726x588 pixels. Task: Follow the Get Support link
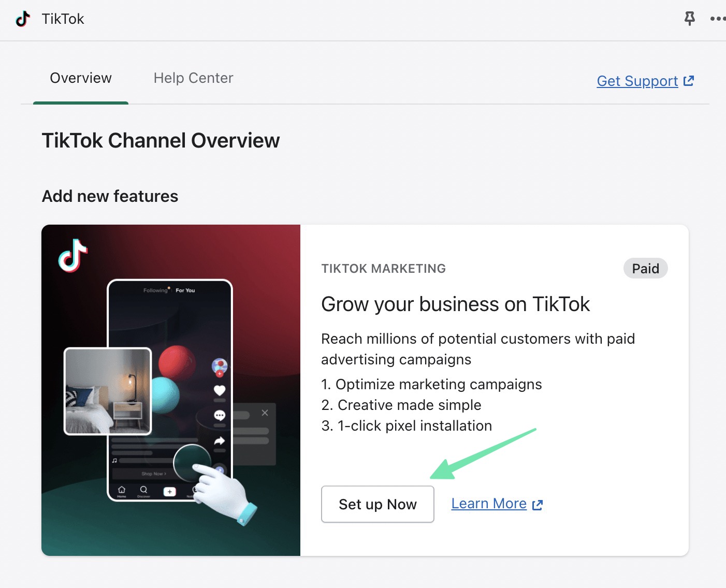tap(637, 81)
